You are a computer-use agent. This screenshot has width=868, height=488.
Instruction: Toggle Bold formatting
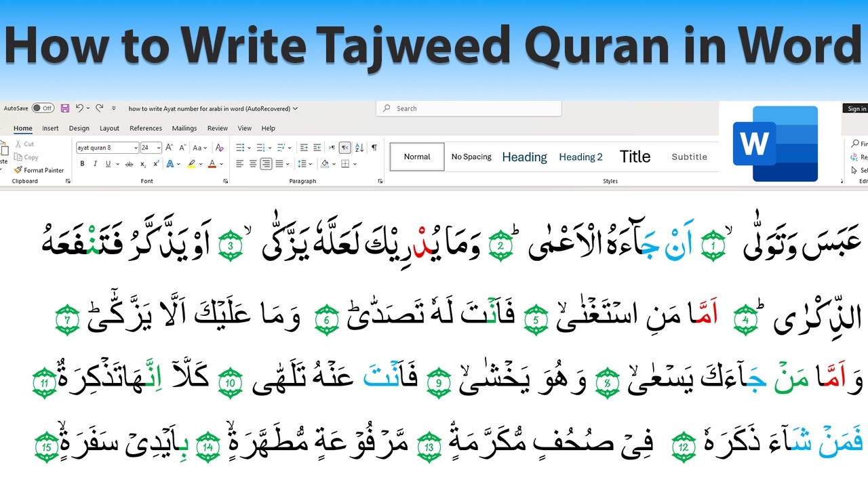point(82,163)
